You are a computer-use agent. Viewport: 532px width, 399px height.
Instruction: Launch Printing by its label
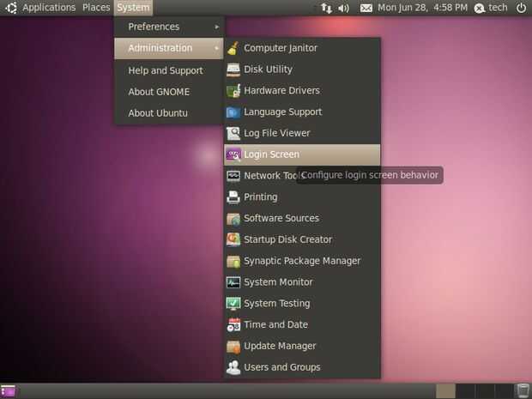coord(261,197)
